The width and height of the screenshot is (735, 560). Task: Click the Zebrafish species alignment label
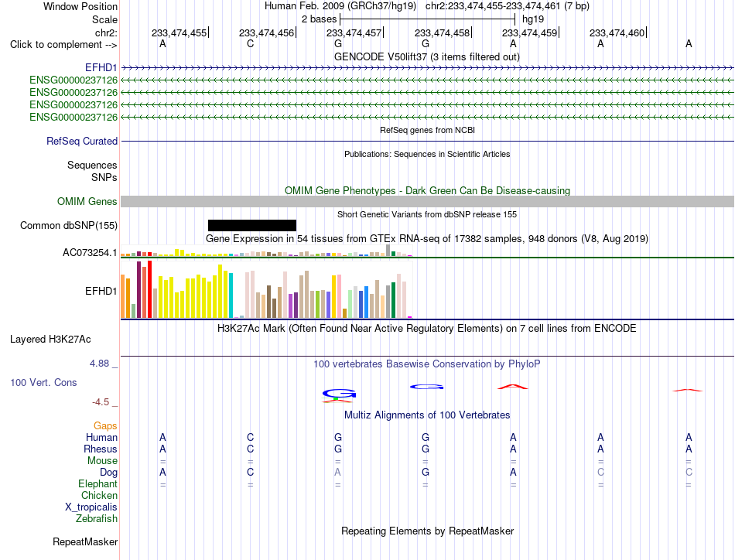[x=97, y=519]
